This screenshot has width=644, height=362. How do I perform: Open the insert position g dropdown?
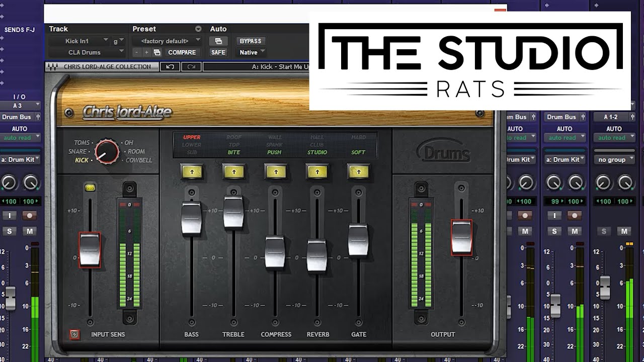pyautogui.click(x=119, y=41)
